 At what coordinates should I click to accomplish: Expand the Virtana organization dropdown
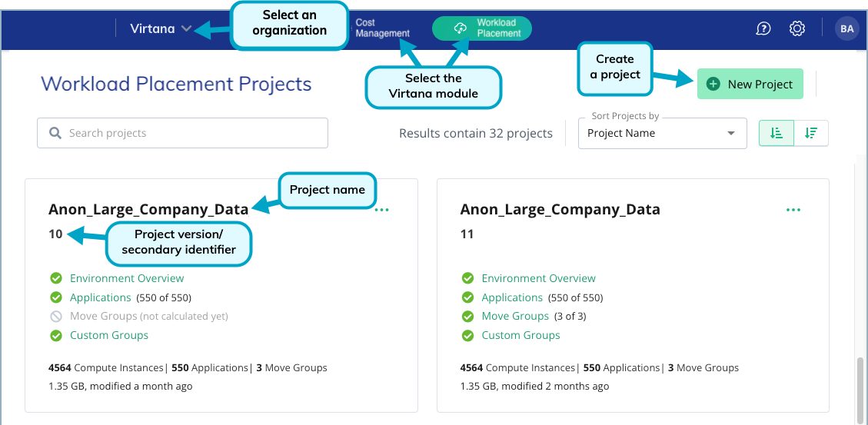tap(161, 28)
